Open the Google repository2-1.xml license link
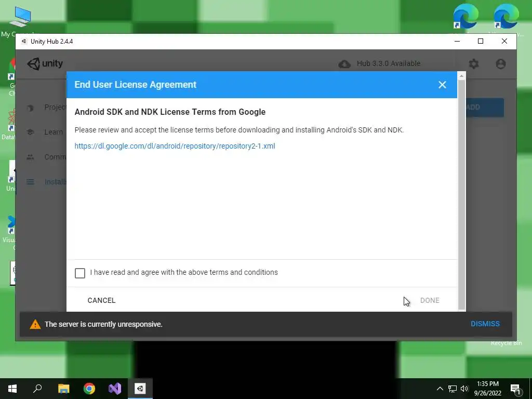Viewport: 532px width, 399px height. 175,146
